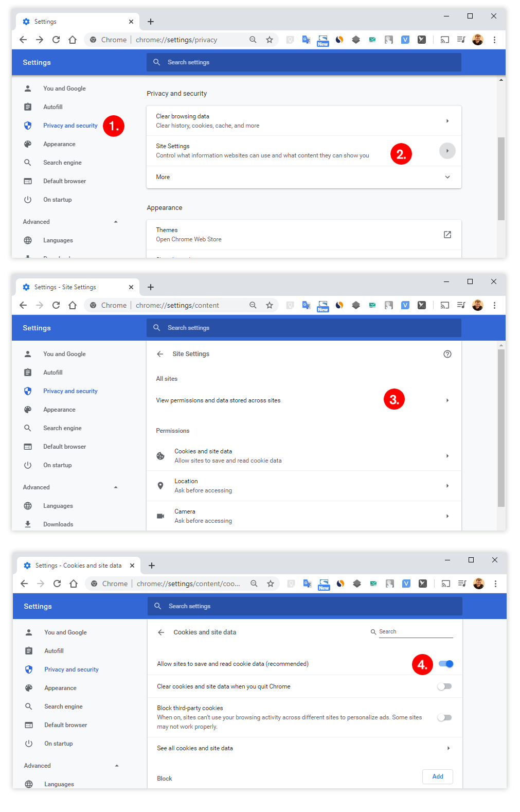Open the Camera permission row
Screen dimensions: 520x812
coord(304,516)
